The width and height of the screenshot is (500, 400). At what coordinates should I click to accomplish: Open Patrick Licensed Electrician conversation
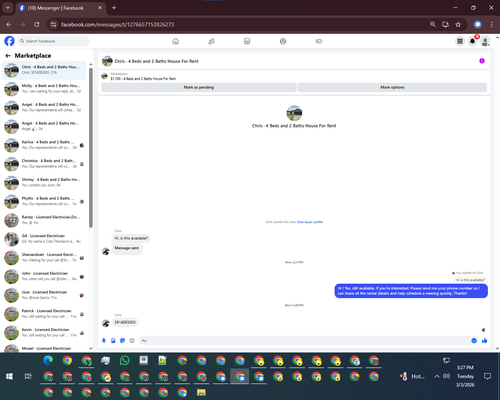tap(44, 314)
